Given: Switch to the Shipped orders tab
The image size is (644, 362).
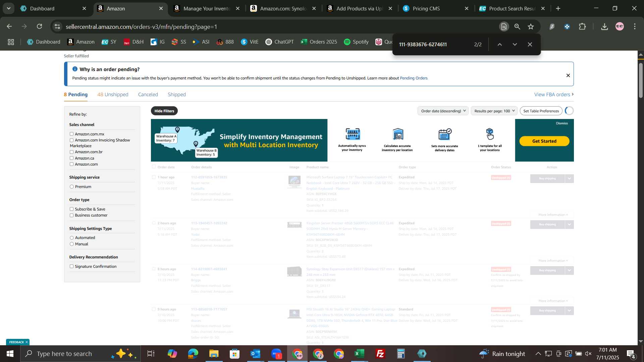Looking at the screenshot, I should click(177, 95).
